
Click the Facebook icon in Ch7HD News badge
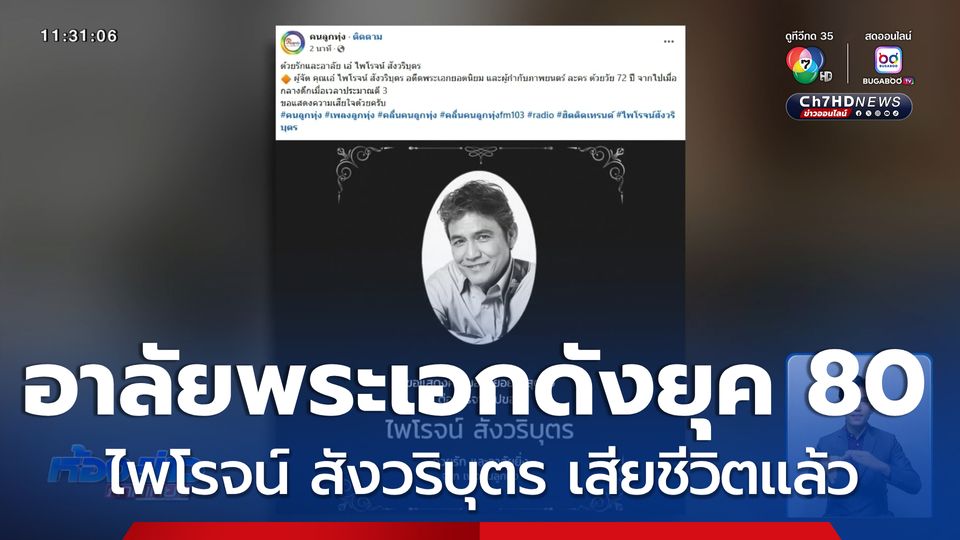click(x=858, y=113)
